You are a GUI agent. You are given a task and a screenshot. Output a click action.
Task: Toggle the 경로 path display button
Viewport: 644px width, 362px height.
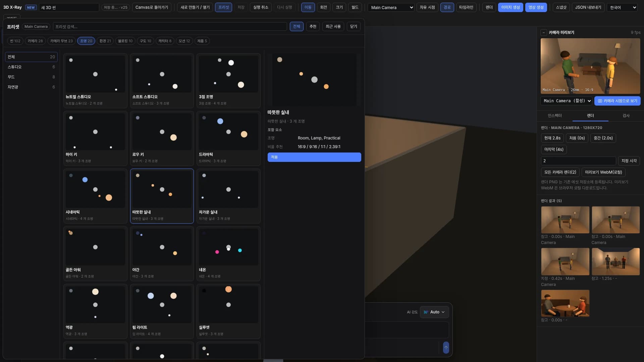pyautogui.click(x=447, y=7)
